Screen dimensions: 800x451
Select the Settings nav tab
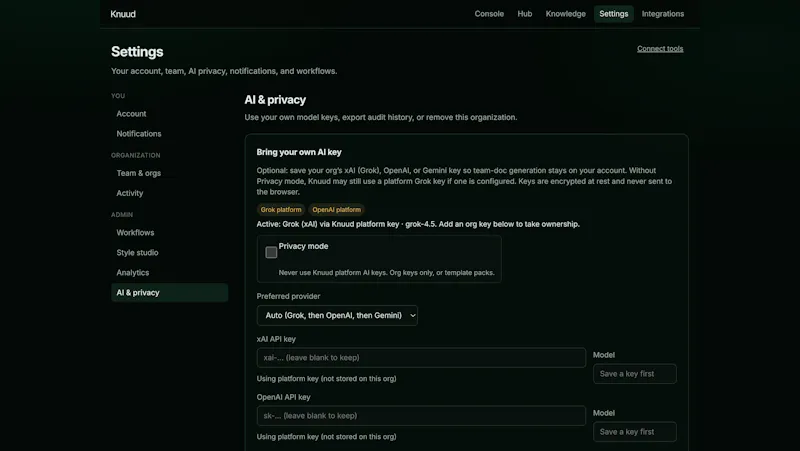point(613,14)
